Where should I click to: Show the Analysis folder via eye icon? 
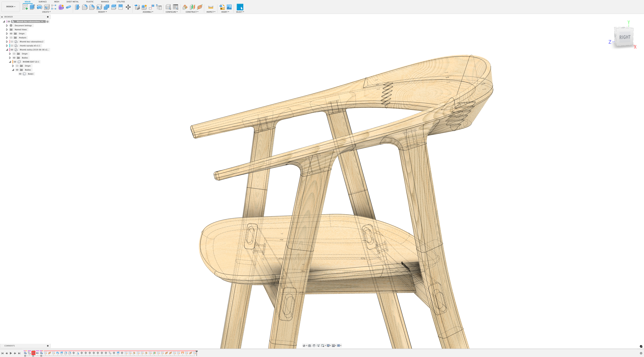click(x=11, y=37)
